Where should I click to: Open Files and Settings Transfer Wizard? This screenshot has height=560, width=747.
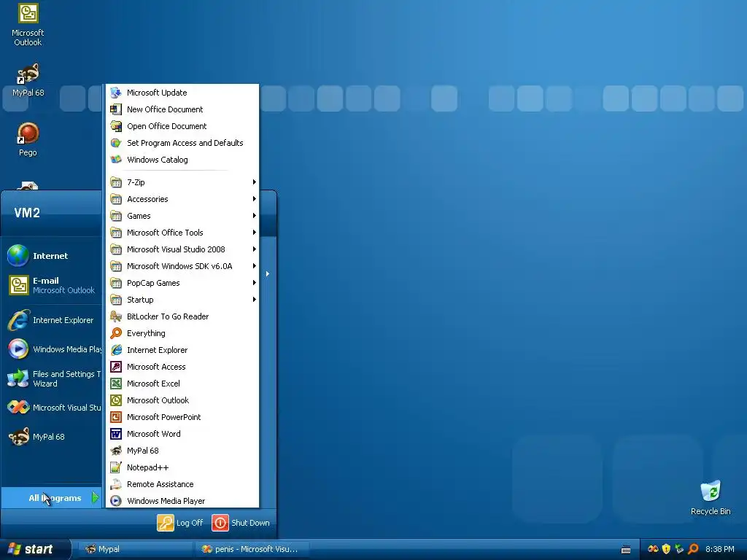[52, 378]
